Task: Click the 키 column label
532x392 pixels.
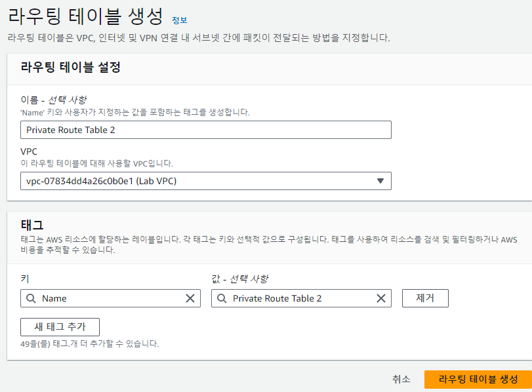Action: pyautogui.click(x=25, y=279)
